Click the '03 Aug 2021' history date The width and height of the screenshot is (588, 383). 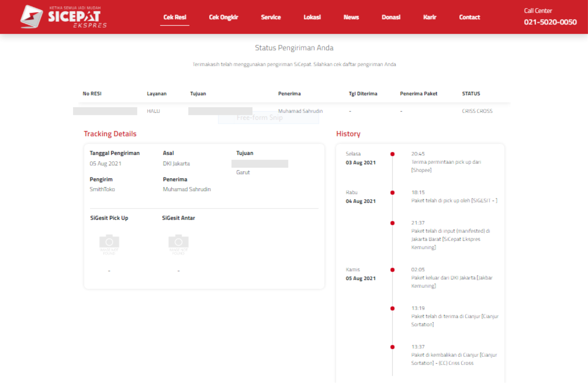pyautogui.click(x=361, y=163)
